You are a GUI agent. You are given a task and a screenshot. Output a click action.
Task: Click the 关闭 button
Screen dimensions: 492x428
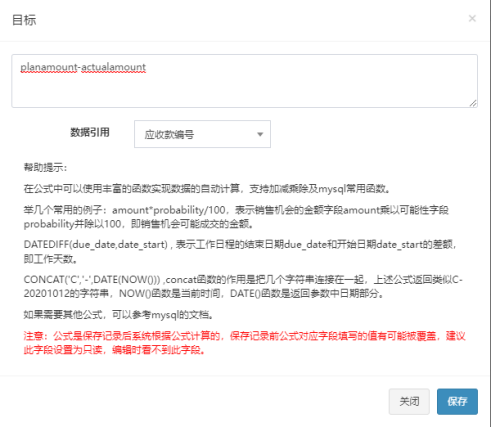(409, 401)
